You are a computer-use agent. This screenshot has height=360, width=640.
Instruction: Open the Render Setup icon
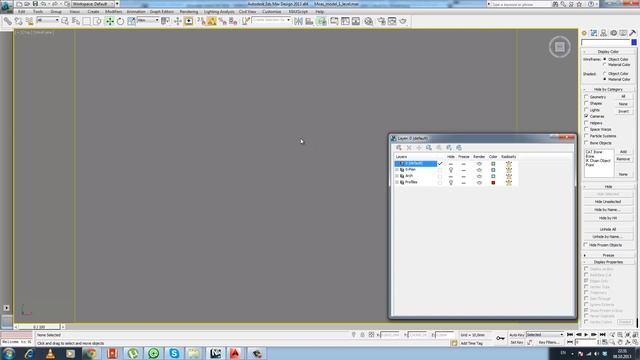pos(381,21)
